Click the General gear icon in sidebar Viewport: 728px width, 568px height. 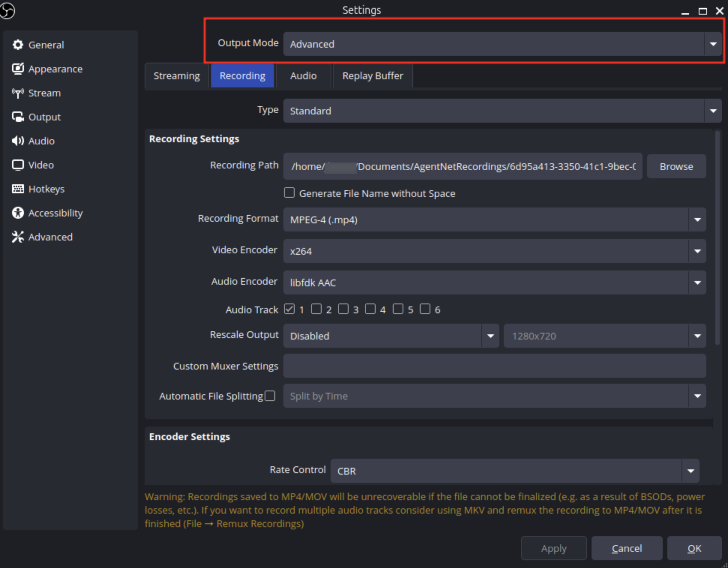tap(18, 45)
